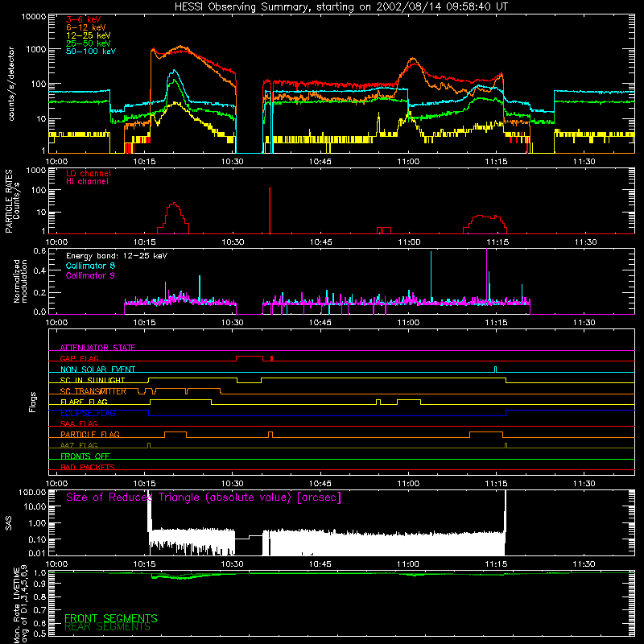Click the PARTICLE FLAG label
The height and width of the screenshot is (644, 644).
(90, 434)
